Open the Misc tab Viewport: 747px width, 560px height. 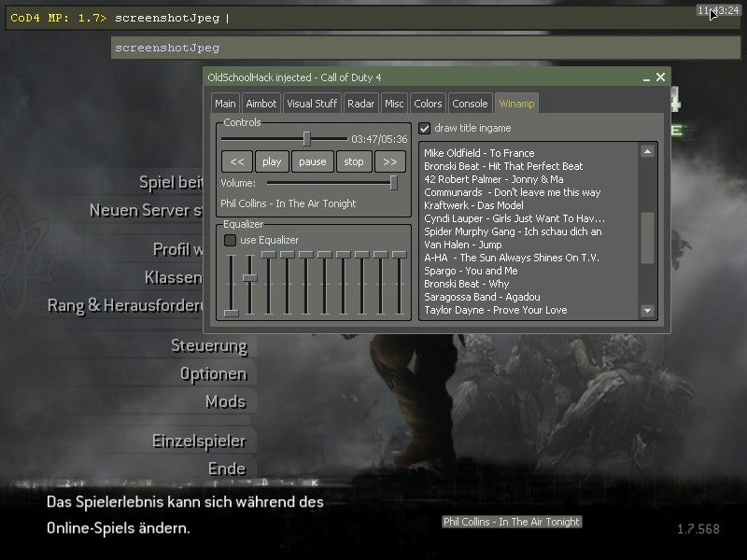tap(394, 104)
